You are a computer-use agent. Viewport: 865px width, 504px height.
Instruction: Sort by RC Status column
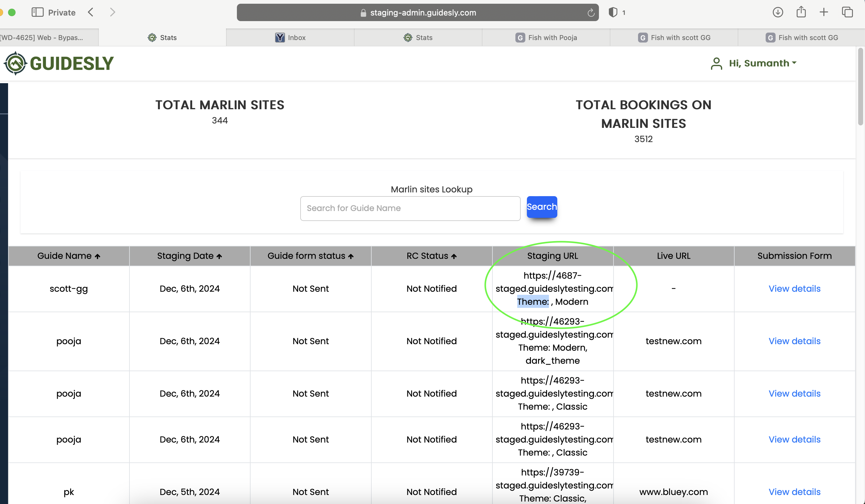[454, 256]
